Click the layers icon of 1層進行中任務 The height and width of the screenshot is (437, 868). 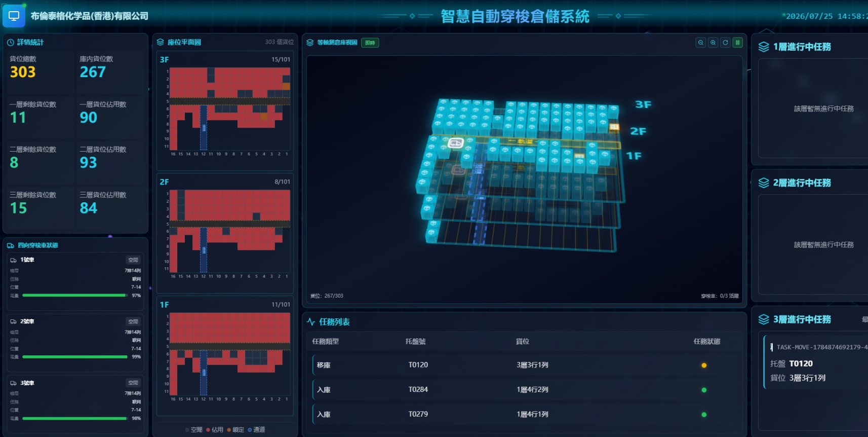[764, 47]
